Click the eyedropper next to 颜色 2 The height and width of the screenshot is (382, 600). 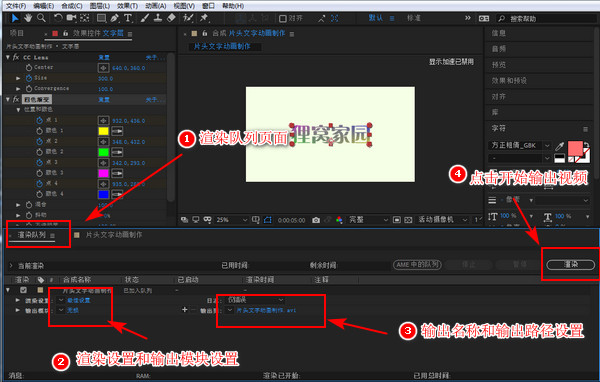[117, 152]
